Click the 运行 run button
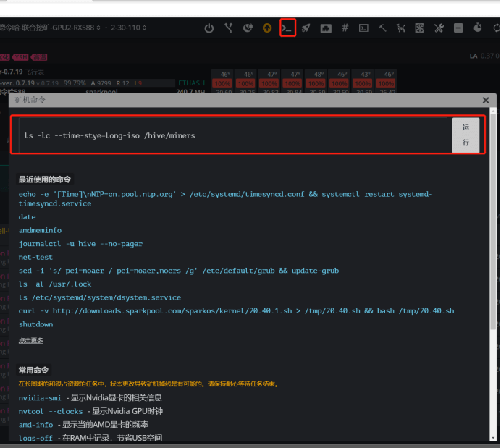The height and width of the screenshot is (448, 501). pos(466,135)
